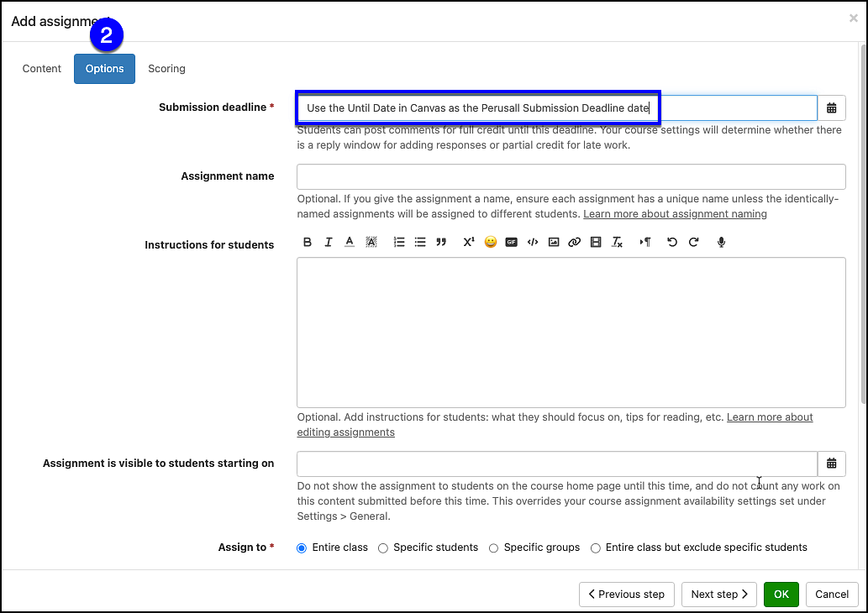Open calendar picker for visibility start date

point(832,464)
